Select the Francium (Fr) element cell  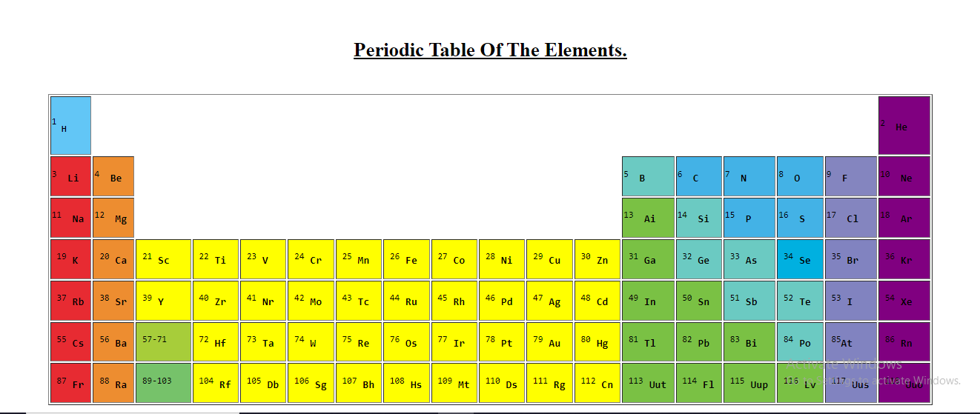pyautogui.click(x=70, y=383)
